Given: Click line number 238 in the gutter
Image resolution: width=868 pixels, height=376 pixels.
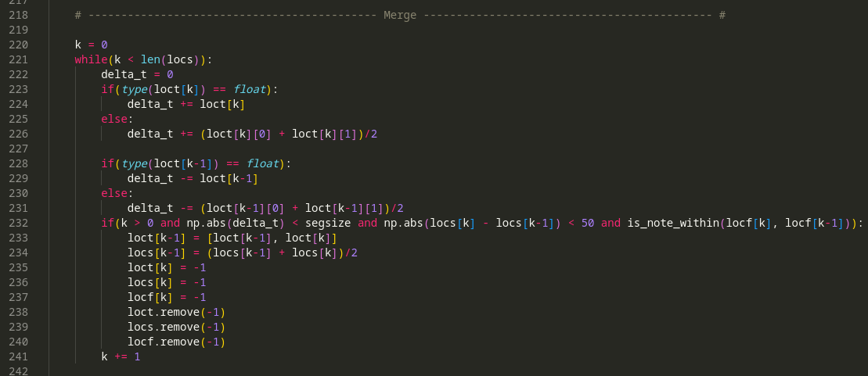Looking at the screenshot, I should coord(18,313).
